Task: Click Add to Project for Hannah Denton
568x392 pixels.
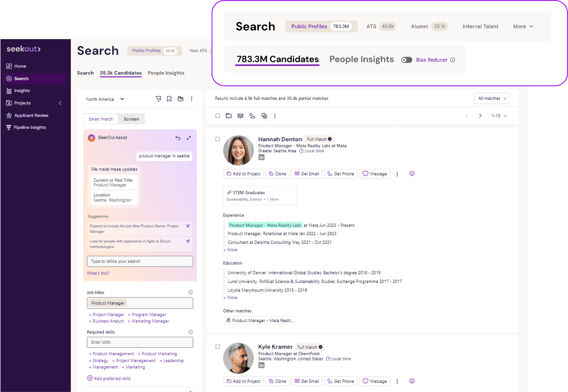Action: coord(244,174)
